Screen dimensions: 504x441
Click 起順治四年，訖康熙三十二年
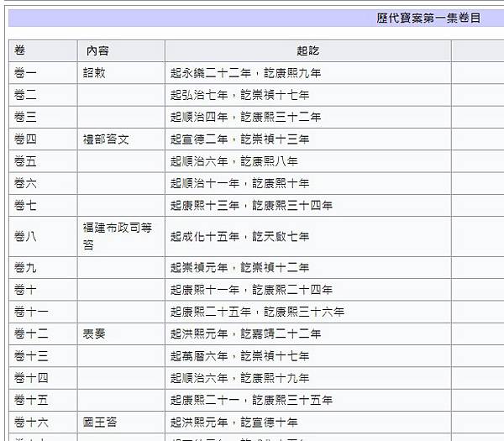245,117
